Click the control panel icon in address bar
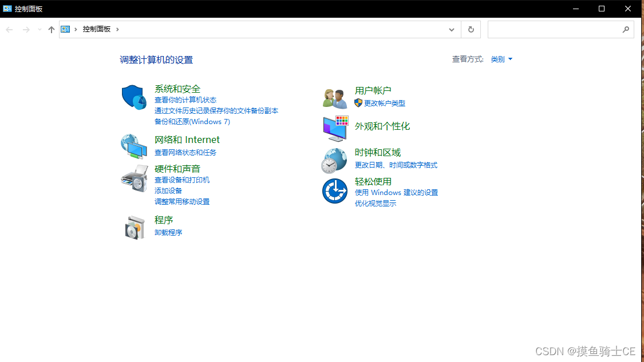This screenshot has width=644, height=362. pos(65,29)
